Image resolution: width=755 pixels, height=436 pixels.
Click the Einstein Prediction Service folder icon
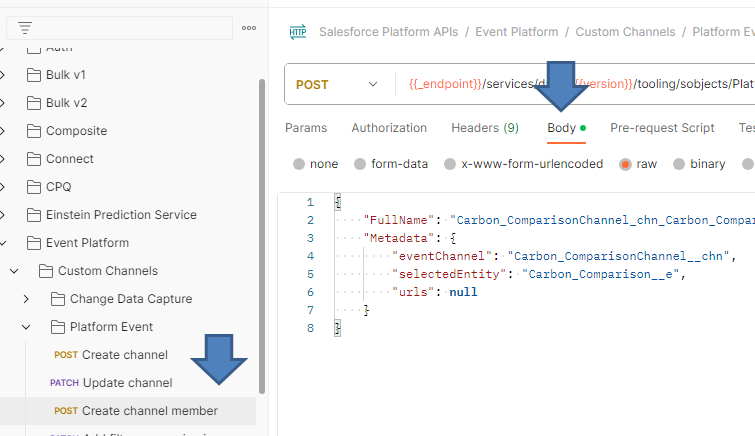[34, 214]
